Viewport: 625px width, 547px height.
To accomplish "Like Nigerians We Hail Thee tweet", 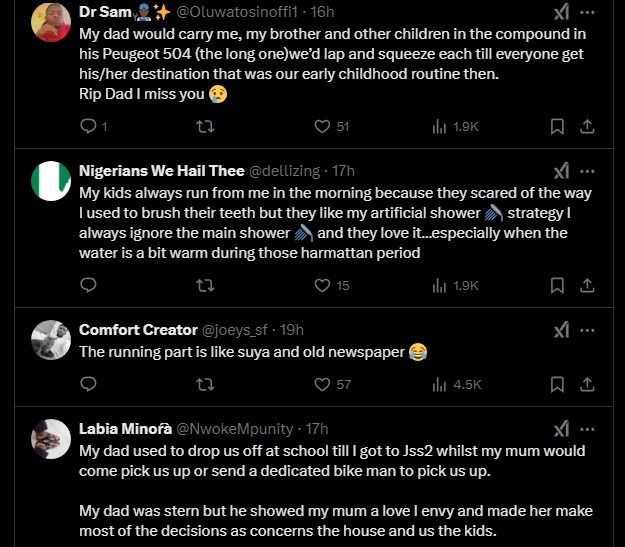I will pyautogui.click(x=322, y=285).
